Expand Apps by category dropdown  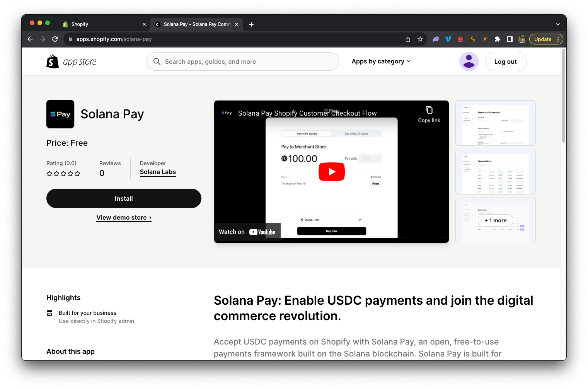(x=381, y=61)
